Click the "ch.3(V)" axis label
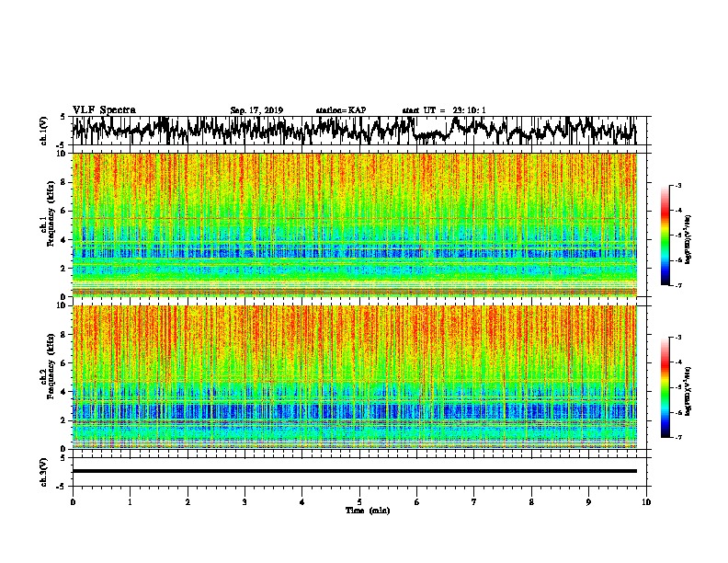The width and height of the screenshot is (728, 563). (43, 472)
